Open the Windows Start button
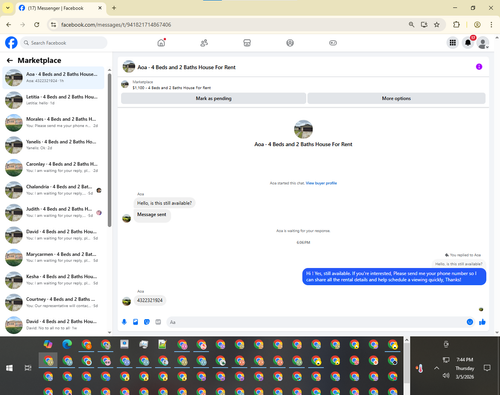 (9, 368)
